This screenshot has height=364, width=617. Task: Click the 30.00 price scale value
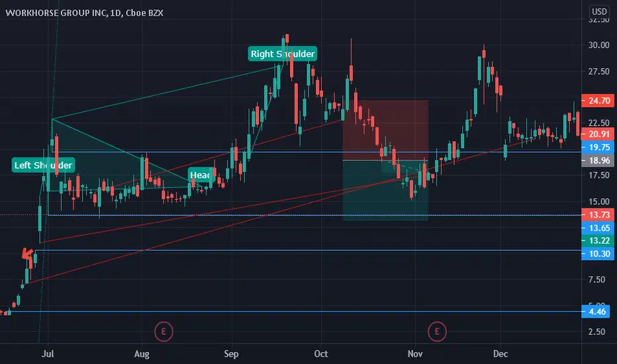(599, 45)
